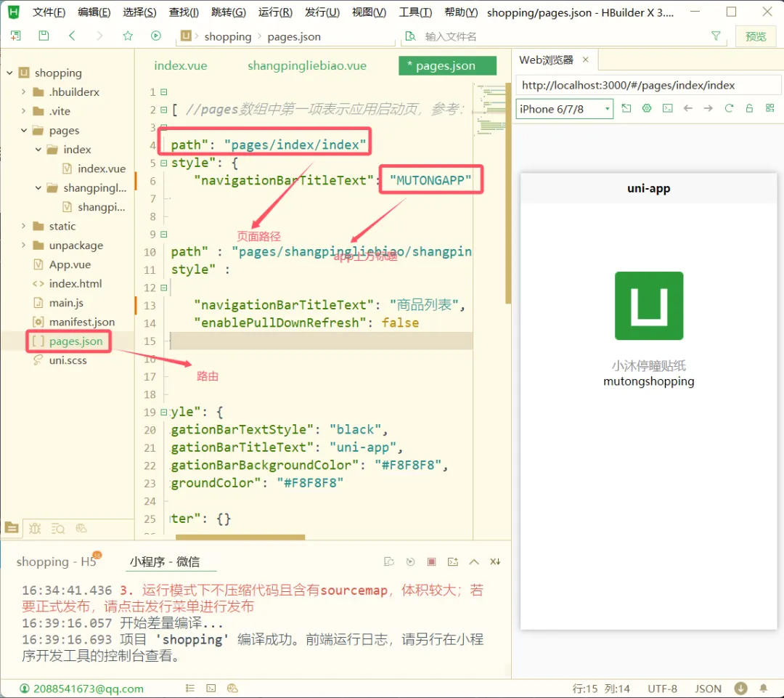Click the lock icon in browser toolbar
784x698 pixels.
[749, 108]
